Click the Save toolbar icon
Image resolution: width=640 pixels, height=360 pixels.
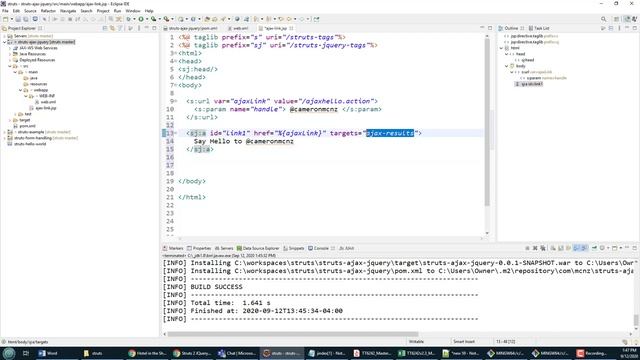click(18, 19)
